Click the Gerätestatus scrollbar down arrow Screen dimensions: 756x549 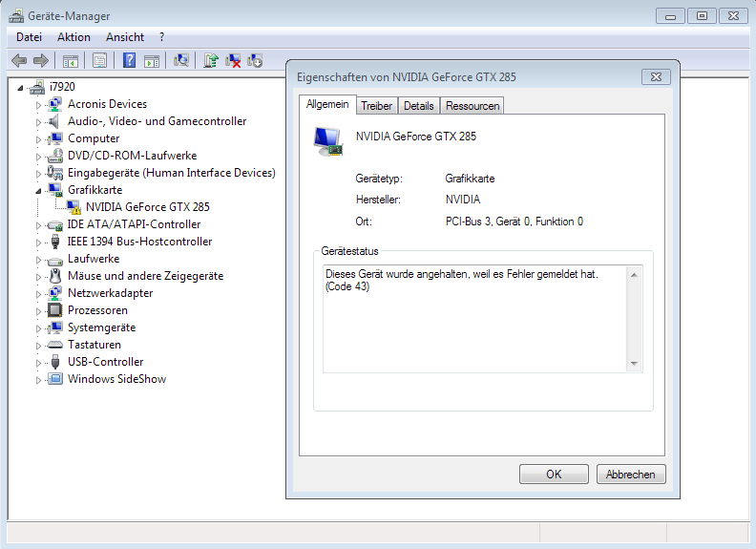pyautogui.click(x=634, y=364)
